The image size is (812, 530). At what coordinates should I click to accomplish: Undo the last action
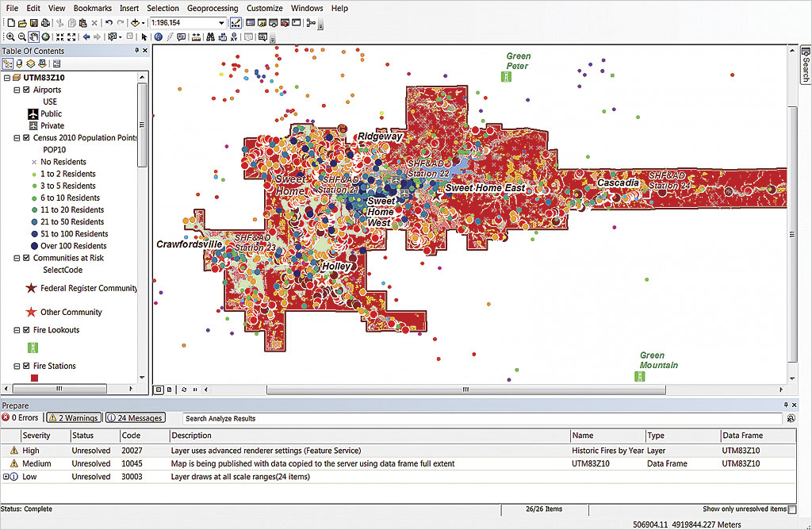tap(109, 23)
